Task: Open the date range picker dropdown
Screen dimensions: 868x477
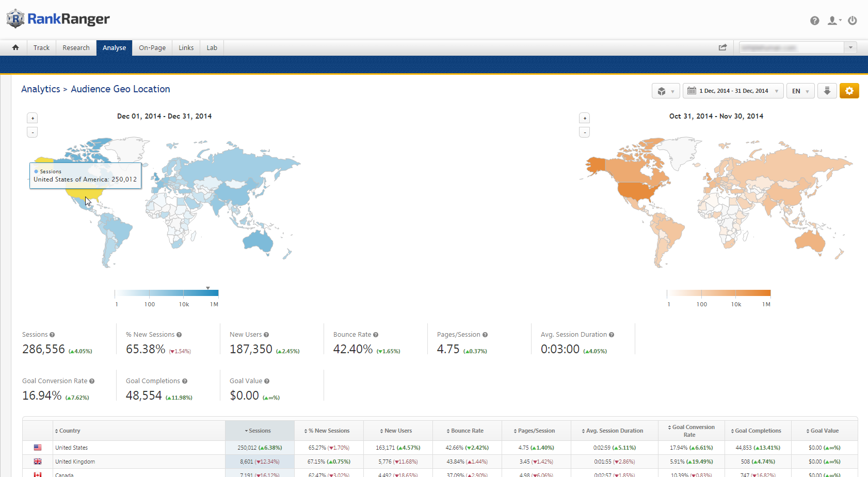Action: (733, 91)
